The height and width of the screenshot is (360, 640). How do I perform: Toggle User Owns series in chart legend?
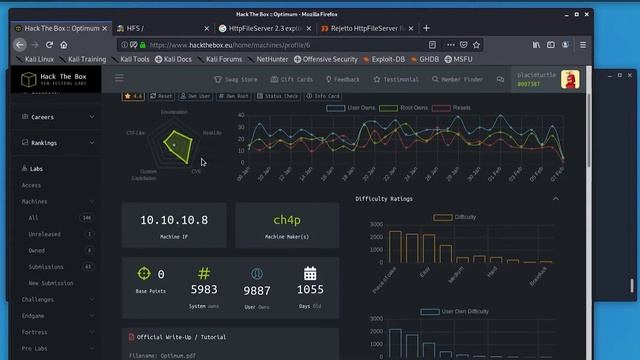coord(351,108)
